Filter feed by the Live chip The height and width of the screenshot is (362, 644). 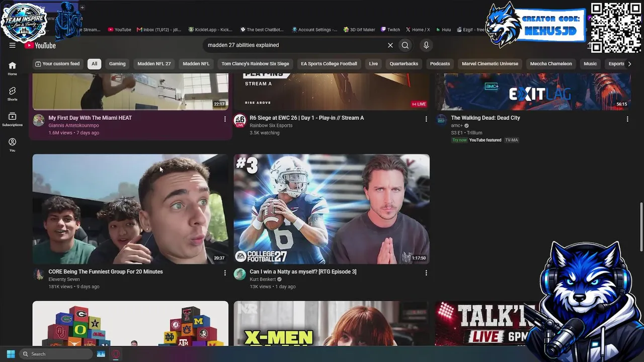(373, 64)
